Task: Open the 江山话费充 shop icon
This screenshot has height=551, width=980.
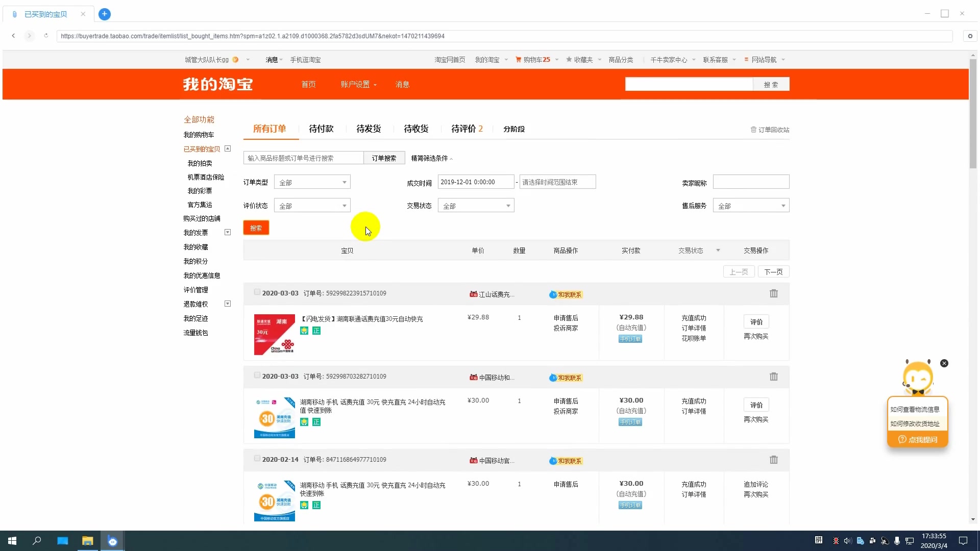Action: [x=473, y=294]
